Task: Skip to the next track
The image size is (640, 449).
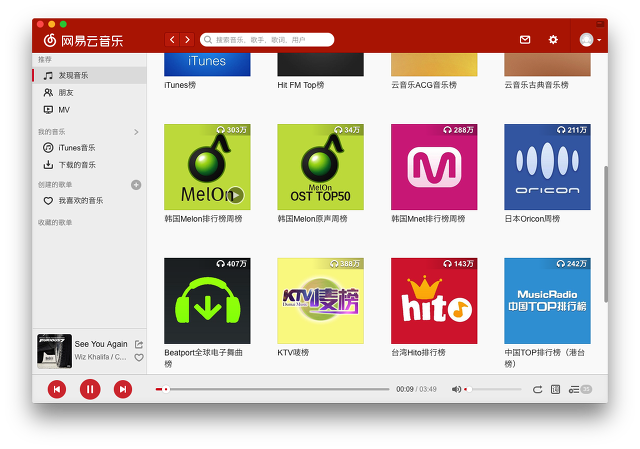Action: click(123, 389)
